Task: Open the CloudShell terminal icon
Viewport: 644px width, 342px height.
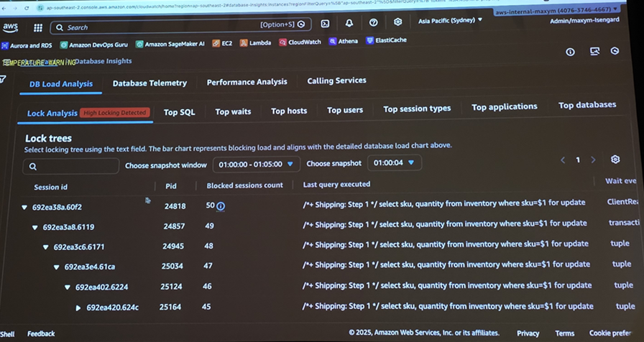Action: coord(325,24)
